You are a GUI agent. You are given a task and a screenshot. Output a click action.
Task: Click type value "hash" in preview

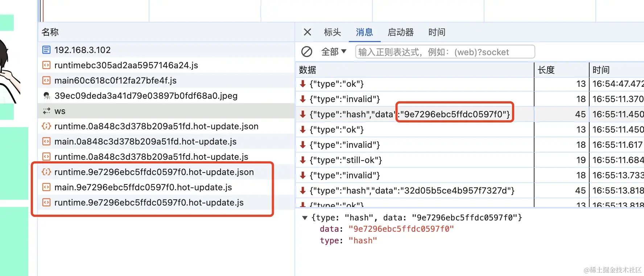(x=363, y=241)
